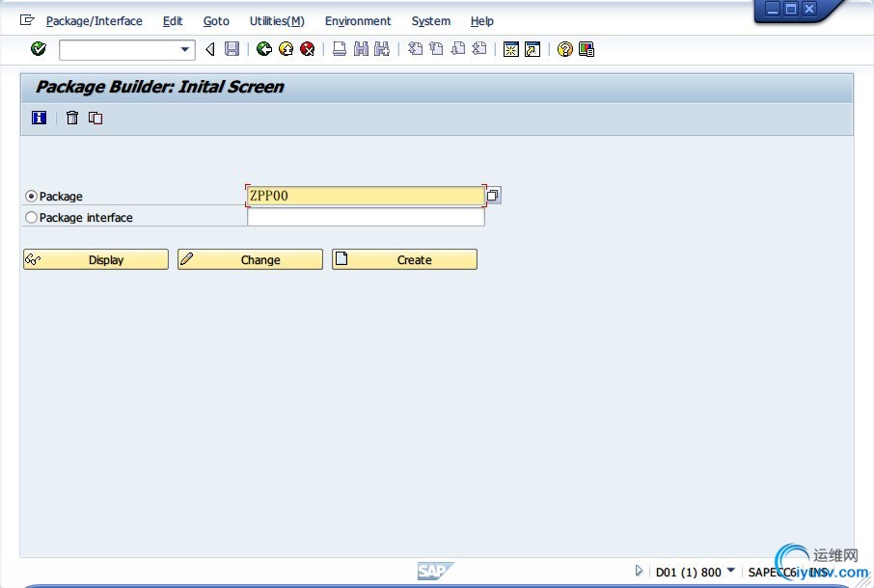Open the Help menu
This screenshot has width=874, height=588.
[482, 21]
